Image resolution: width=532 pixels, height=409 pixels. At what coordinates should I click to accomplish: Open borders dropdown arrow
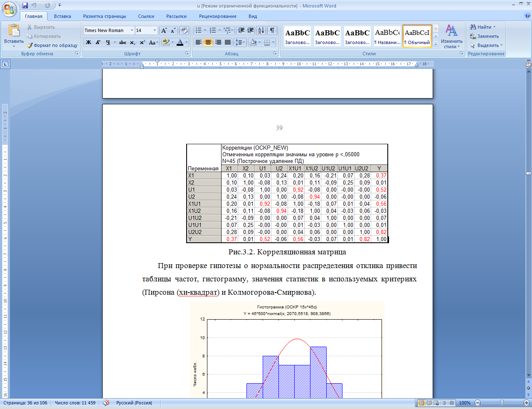pyautogui.click(x=273, y=42)
